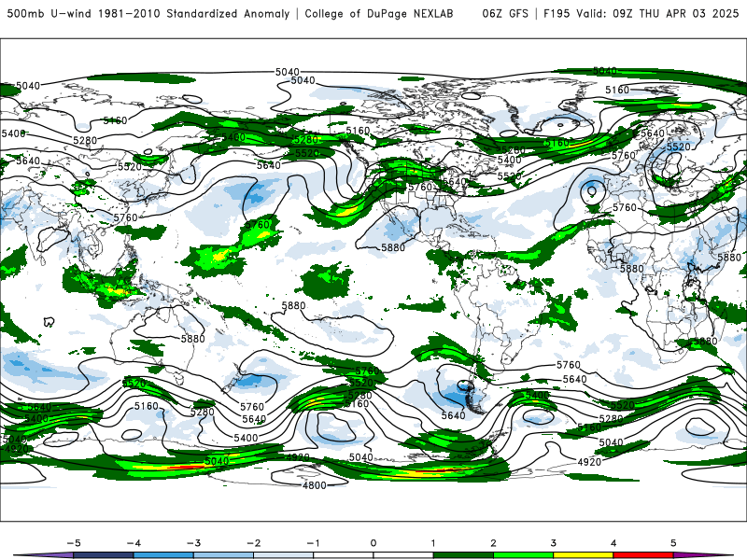Select the yellow swatch between 3 and 4
The image size is (747, 560).
pyautogui.click(x=584, y=555)
